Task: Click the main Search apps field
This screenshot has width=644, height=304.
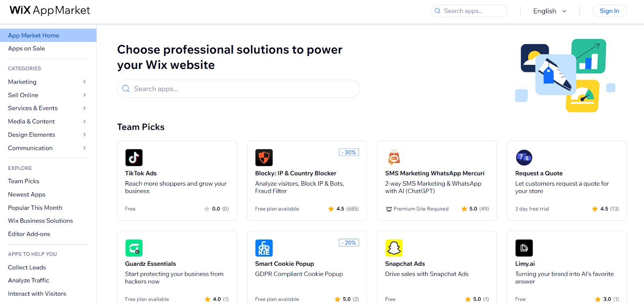Action: (x=238, y=89)
